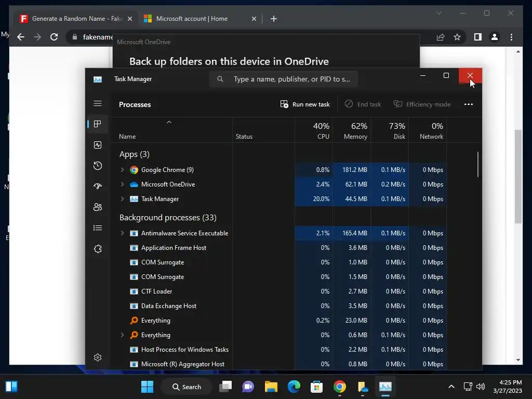Sort by the Status column header
The width and height of the screenshot is (532, 399).
[x=263, y=130]
